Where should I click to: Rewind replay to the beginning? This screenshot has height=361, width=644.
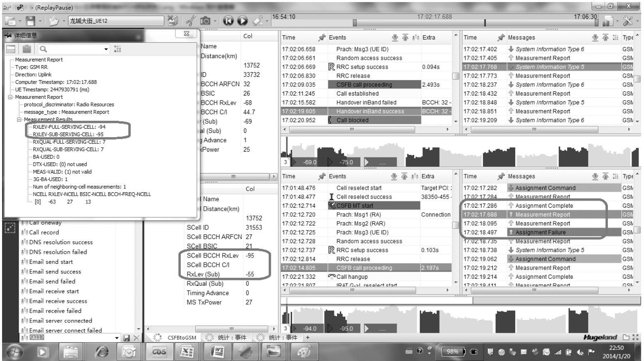[228, 20]
